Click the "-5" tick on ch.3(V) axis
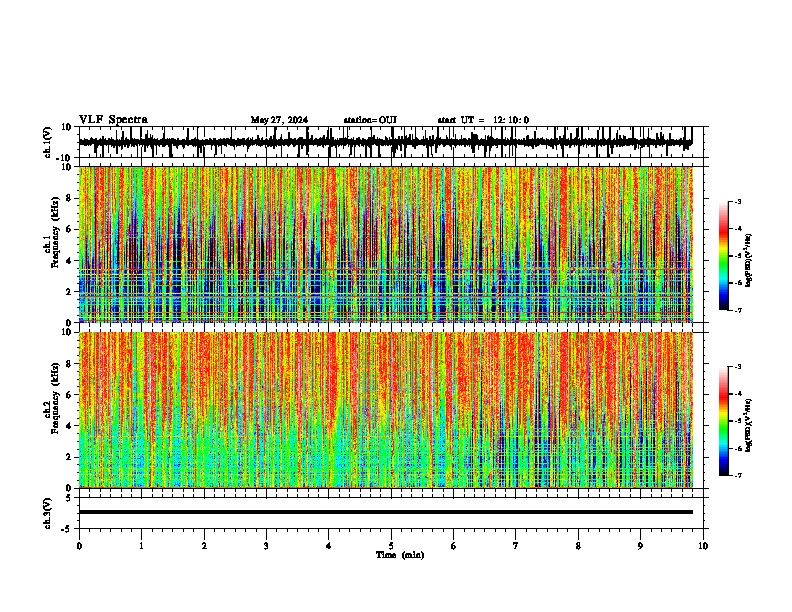The image size is (792, 612). pos(68,529)
